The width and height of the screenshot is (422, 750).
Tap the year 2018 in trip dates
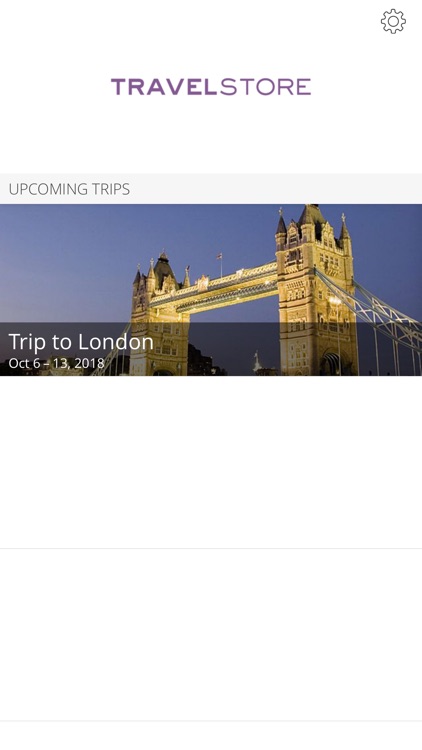point(89,363)
